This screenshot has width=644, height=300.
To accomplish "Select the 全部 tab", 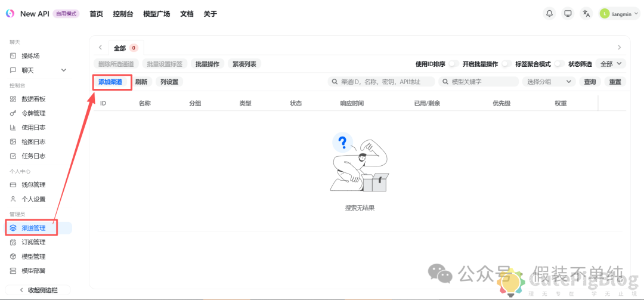I will [126, 48].
